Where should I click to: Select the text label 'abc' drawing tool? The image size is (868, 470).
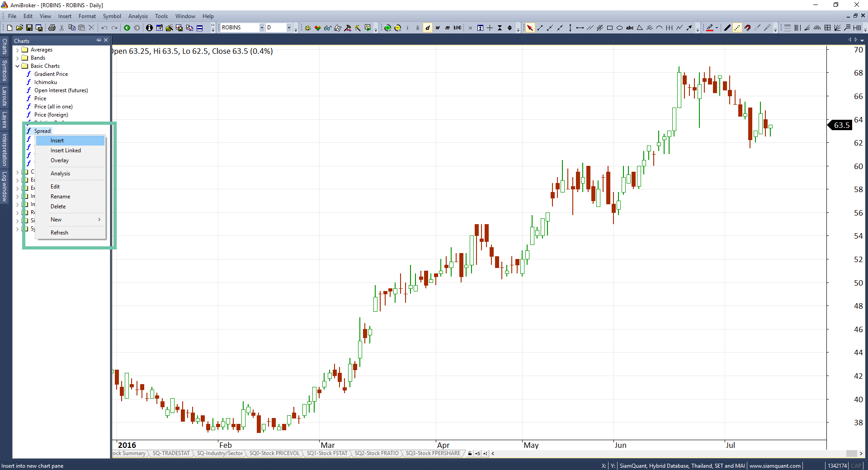coord(629,28)
